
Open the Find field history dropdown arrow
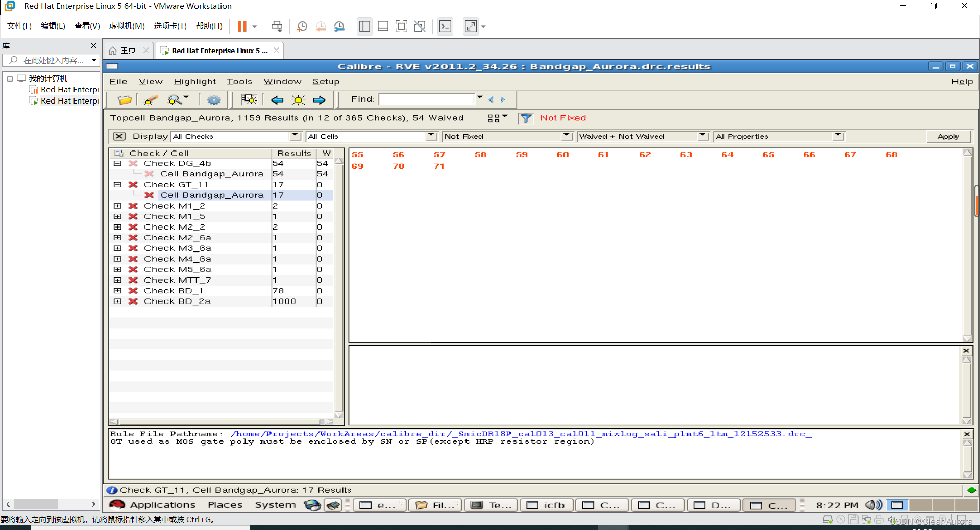(480, 97)
